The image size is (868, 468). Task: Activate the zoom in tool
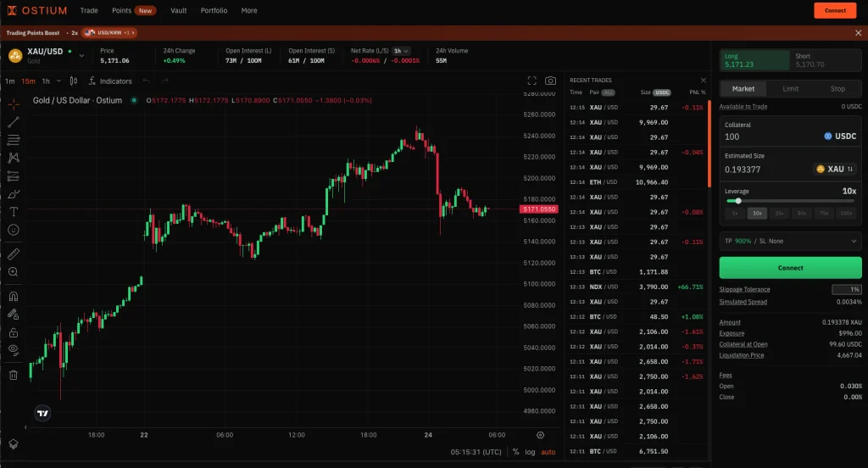click(14, 272)
